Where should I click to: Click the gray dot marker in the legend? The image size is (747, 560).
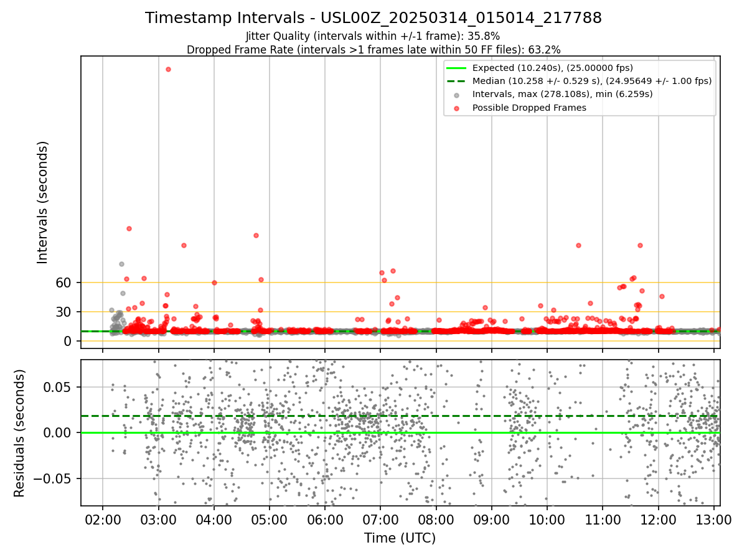(x=456, y=95)
